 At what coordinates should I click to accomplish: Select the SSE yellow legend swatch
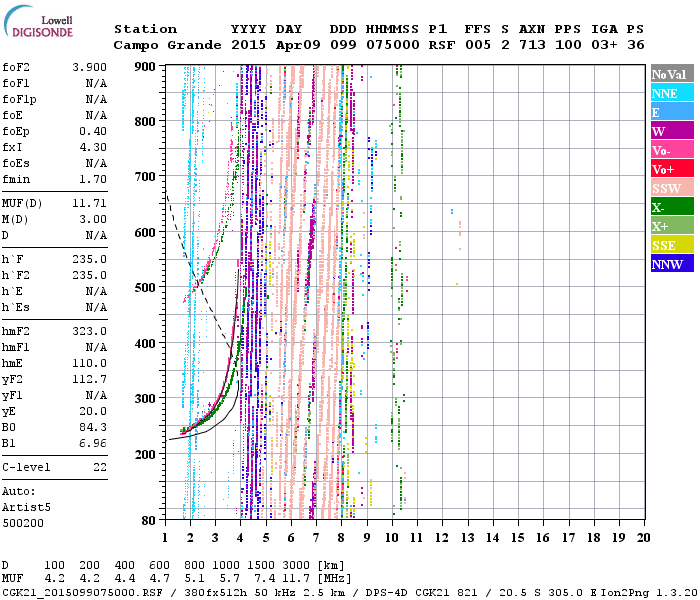click(x=672, y=245)
